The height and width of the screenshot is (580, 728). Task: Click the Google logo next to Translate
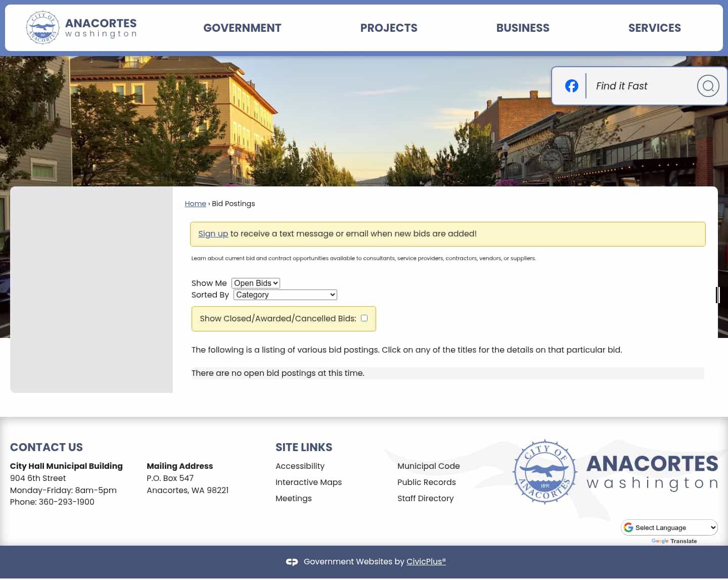(x=660, y=541)
